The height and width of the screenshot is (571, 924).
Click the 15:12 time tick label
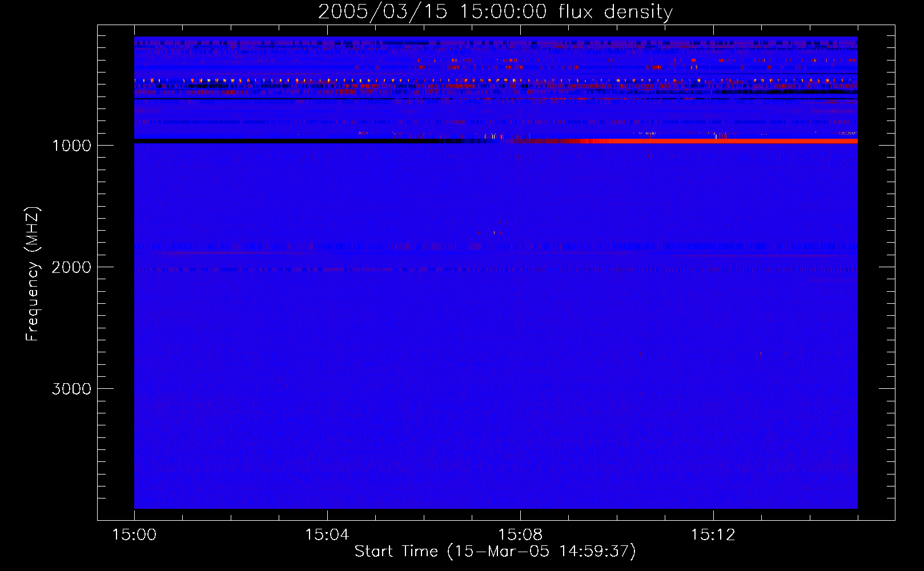713,535
